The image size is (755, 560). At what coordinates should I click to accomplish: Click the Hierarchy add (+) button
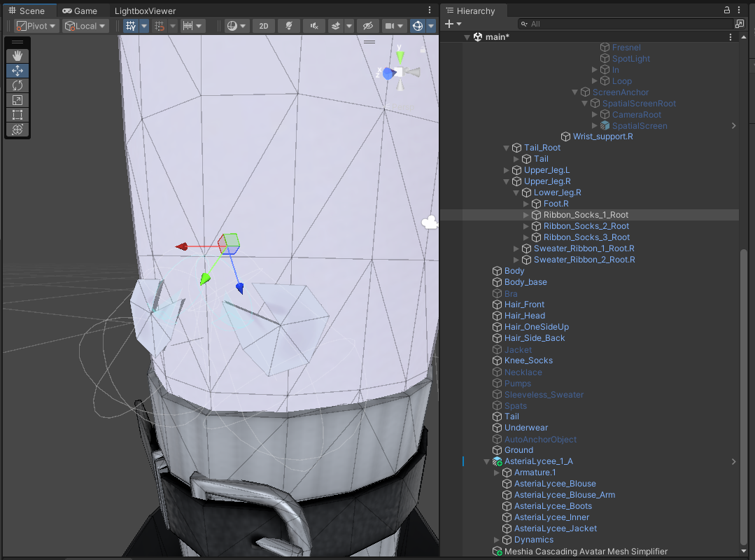(449, 24)
